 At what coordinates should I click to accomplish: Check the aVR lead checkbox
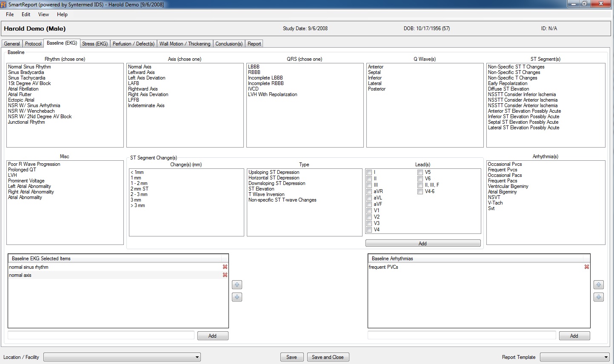[369, 192]
